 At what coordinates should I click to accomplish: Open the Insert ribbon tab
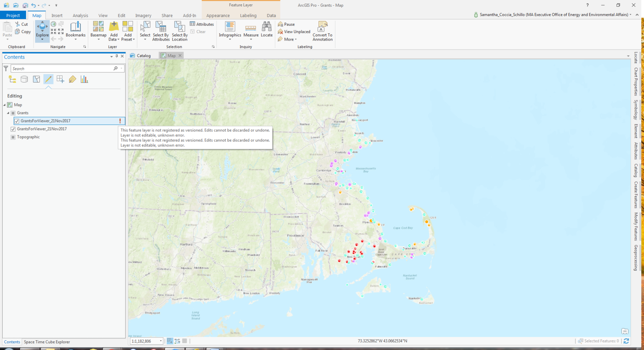[x=57, y=15]
